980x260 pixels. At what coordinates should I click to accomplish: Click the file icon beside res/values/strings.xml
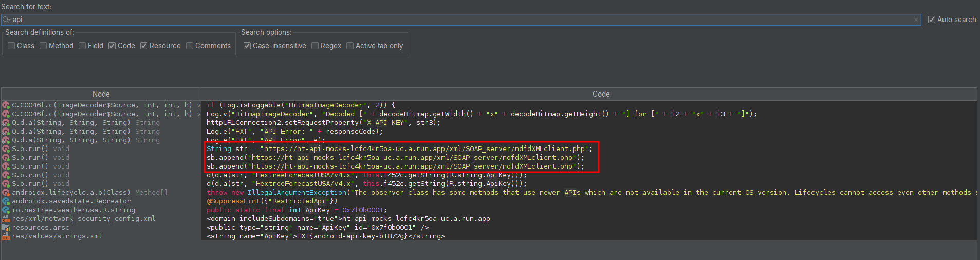[6, 236]
